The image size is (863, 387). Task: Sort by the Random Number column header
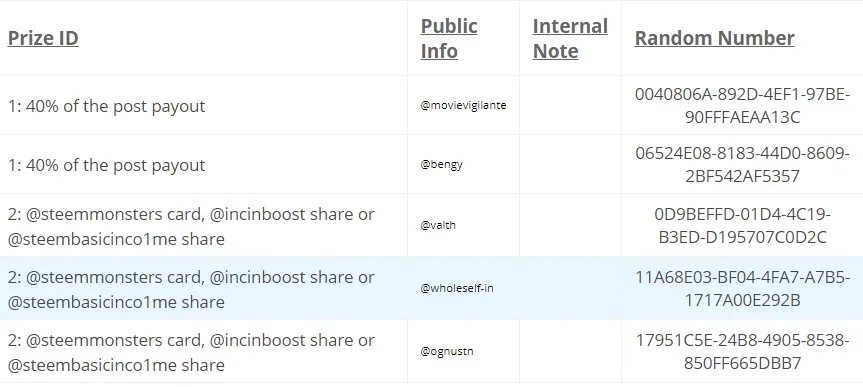pos(714,38)
